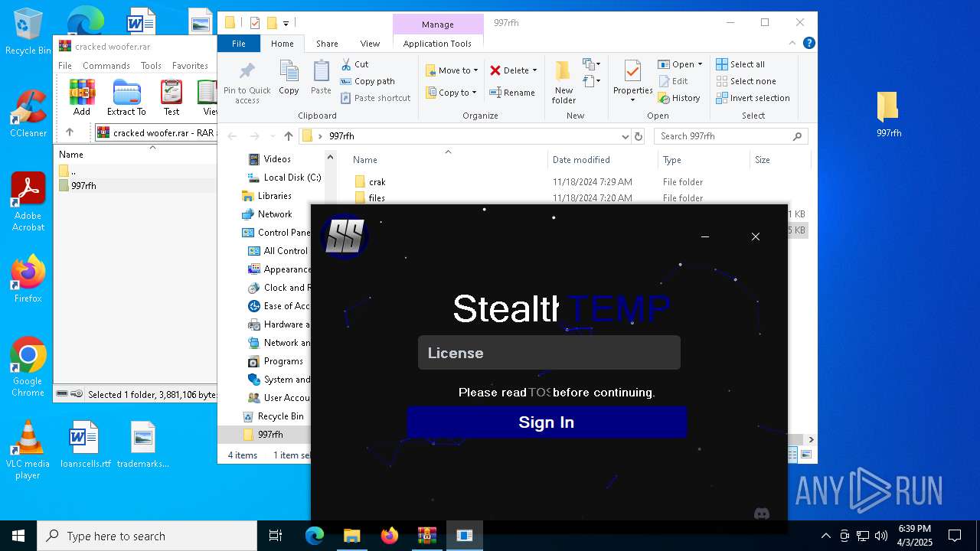Expand the Open dropdown arrow
Viewport: 980px width, 551px height.
tap(700, 64)
